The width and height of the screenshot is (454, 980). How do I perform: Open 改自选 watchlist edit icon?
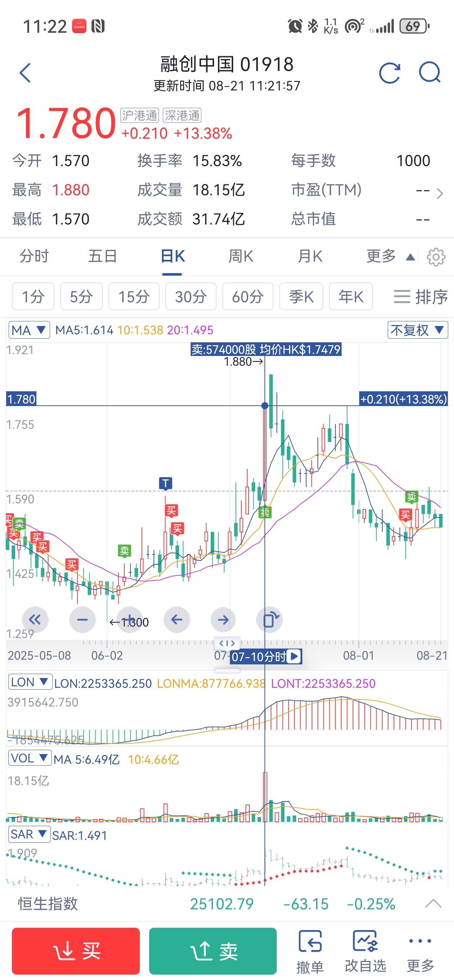point(365,951)
